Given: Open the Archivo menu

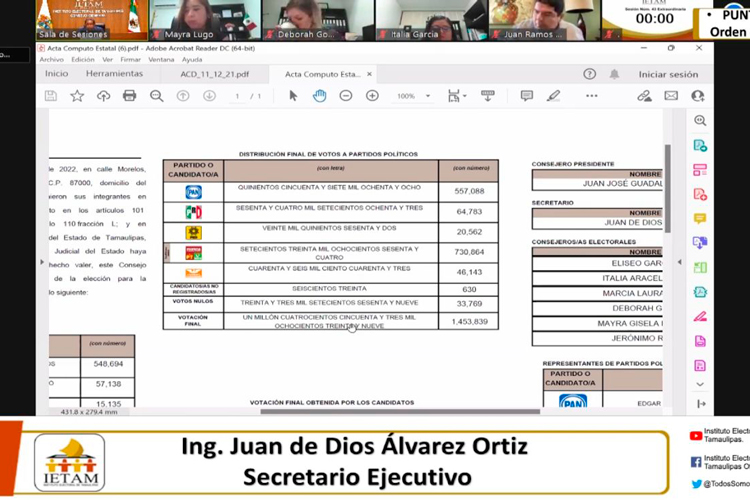Looking at the screenshot, I should pos(52,59).
